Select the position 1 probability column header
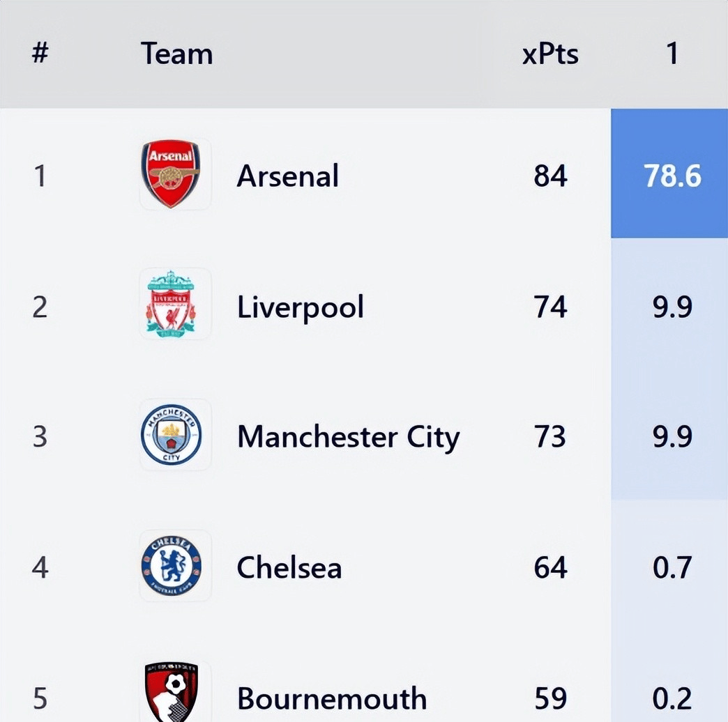This screenshot has width=728, height=722. pos(672,54)
